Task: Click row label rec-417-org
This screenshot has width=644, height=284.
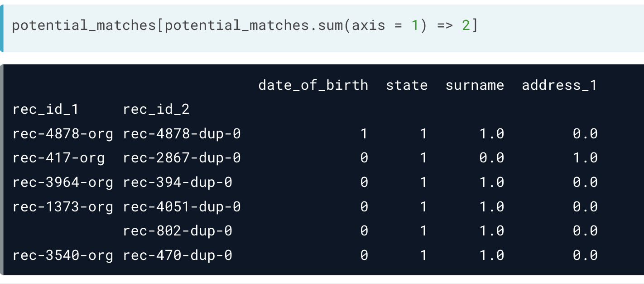Action: tap(58, 158)
